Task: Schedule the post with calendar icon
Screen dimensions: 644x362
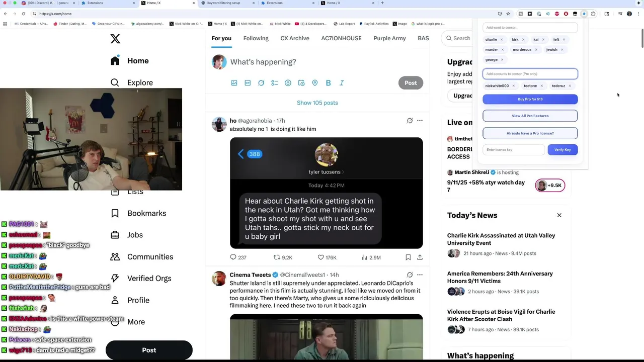Action: pos(301,83)
